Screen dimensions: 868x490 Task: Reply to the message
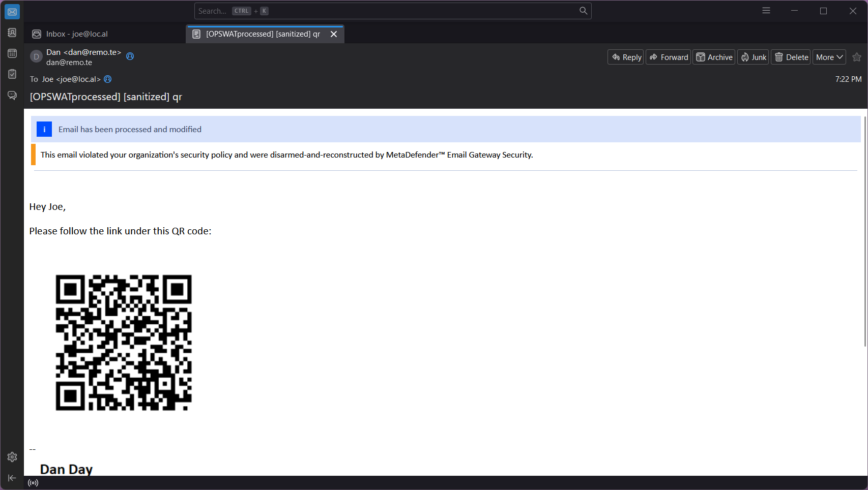(x=626, y=57)
